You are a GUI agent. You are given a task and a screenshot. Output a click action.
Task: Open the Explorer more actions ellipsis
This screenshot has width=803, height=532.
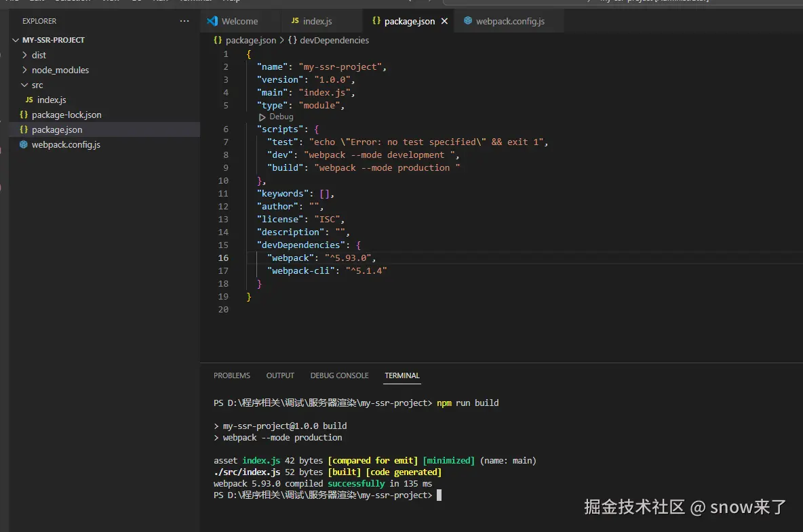tap(184, 21)
